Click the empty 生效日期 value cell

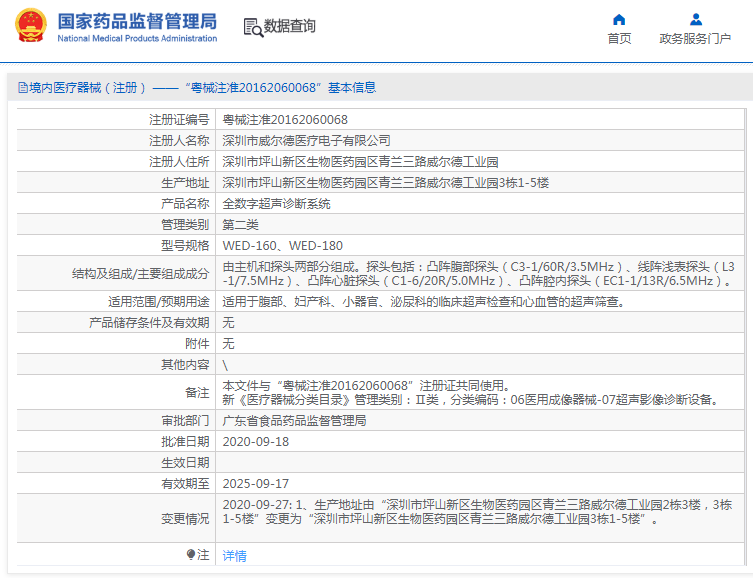pyautogui.click(x=480, y=463)
